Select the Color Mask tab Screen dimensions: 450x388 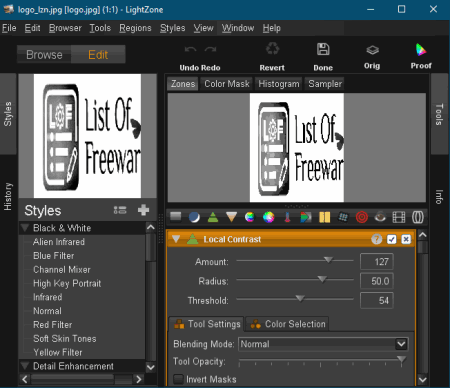pos(227,84)
